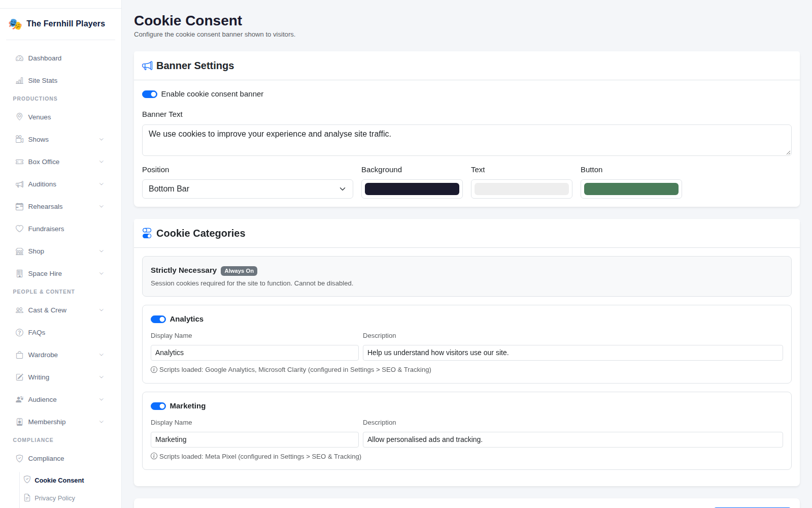Toggle the Marketing category switch
The image size is (812, 508).
pos(158,406)
